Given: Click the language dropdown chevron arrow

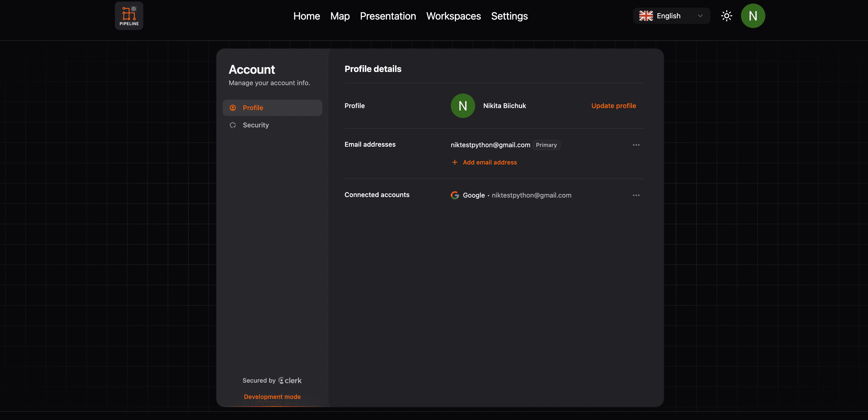Looking at the screenshot, I should (700, 16).
